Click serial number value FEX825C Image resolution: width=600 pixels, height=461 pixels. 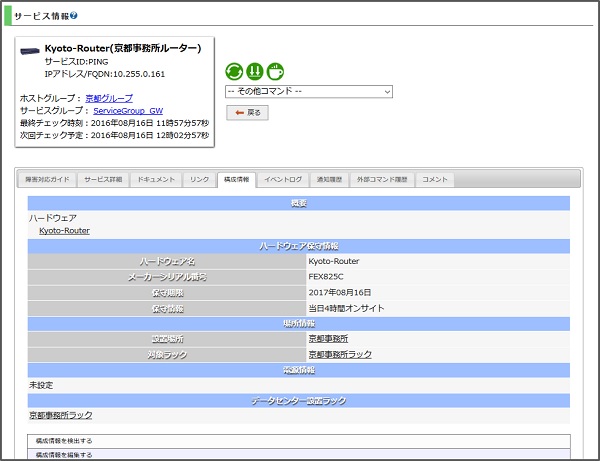(326, 277)
